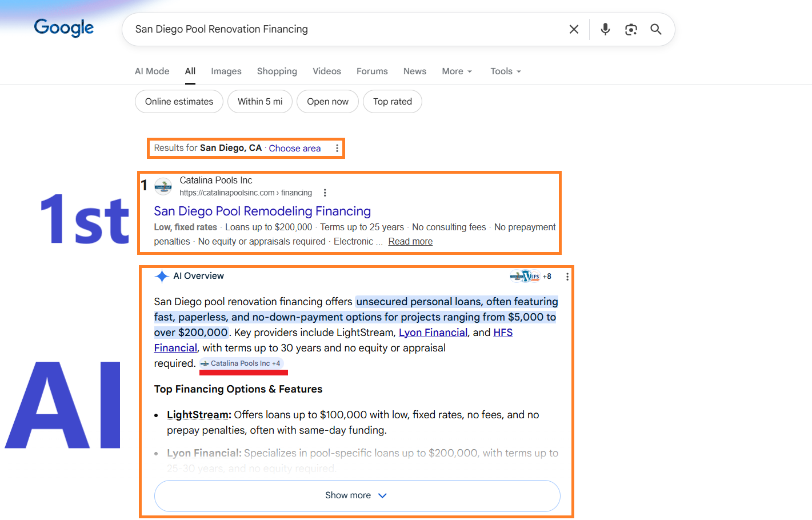Image resolution: width=812 pixels, height=520 pixels.
Task: Click the AI Overview sparkle icon
Action: (162, 277)
